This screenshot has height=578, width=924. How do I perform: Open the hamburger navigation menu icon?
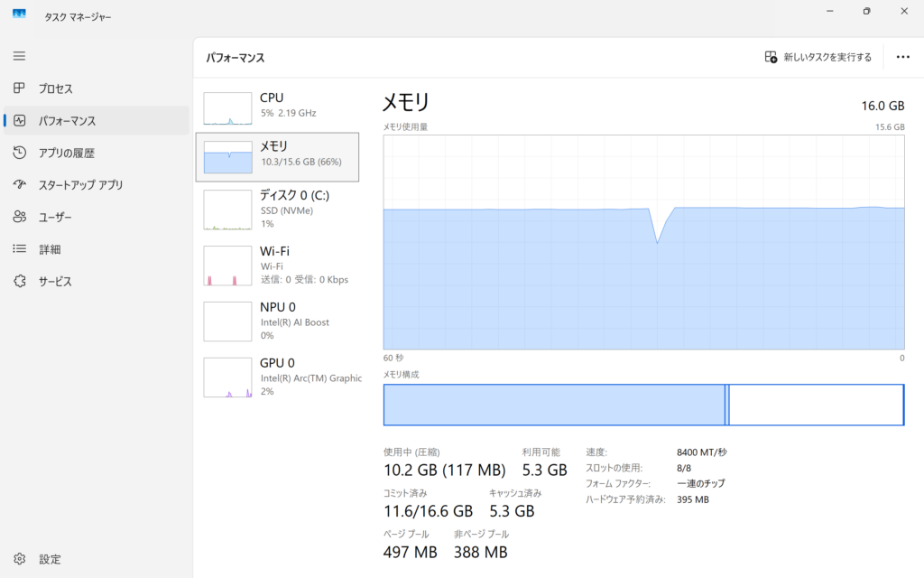click(20, 56)
